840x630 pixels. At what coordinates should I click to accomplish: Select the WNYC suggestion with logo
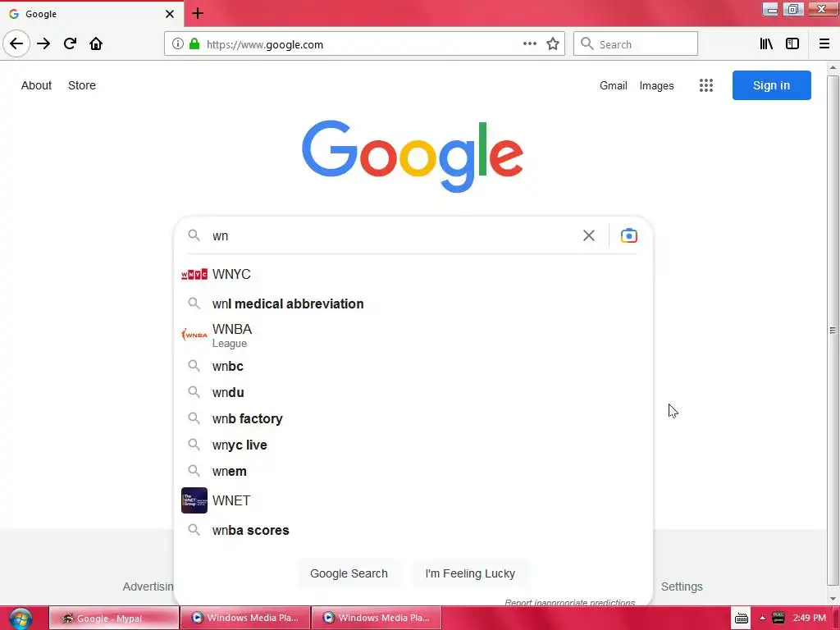[x=413, y=274]
